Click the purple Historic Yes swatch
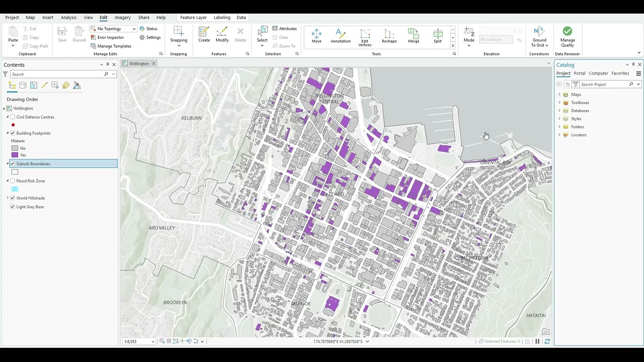The image size is (644, 362). (x=15, y=155)
